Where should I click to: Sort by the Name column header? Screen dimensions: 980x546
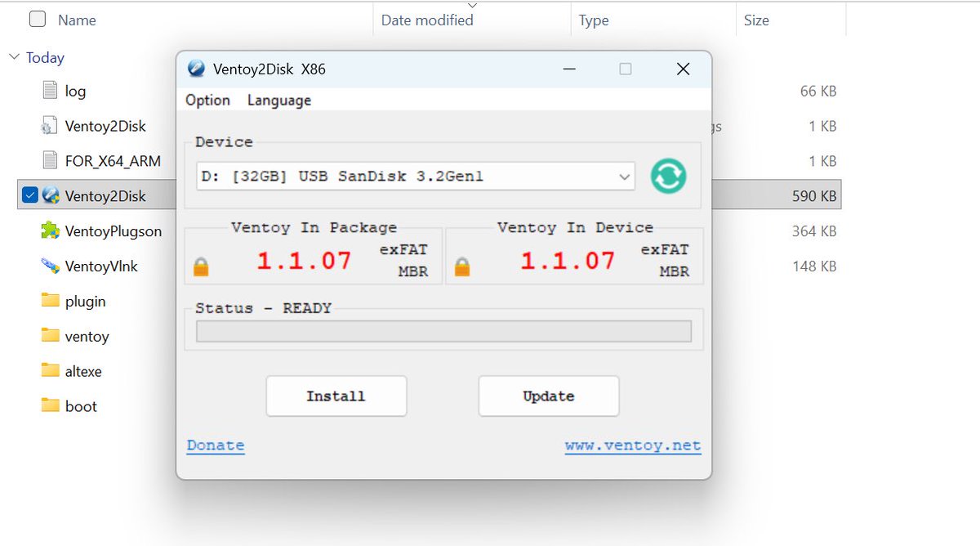(x=77, y=20)
